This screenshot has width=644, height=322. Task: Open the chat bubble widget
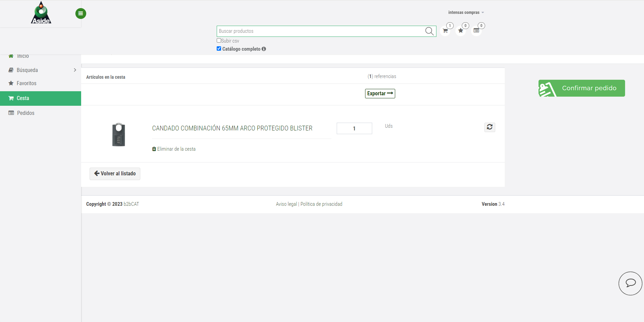(x=630, y=283)
